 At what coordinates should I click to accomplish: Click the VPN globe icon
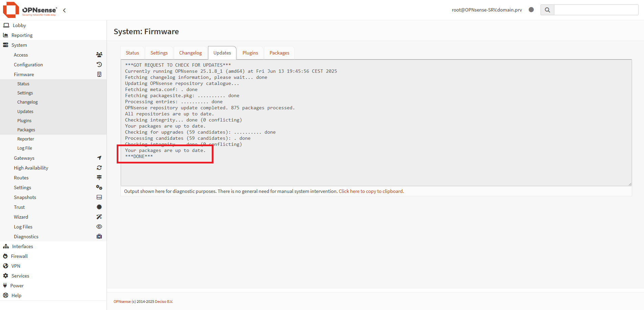pyautogui.click(x=5, y=266)
